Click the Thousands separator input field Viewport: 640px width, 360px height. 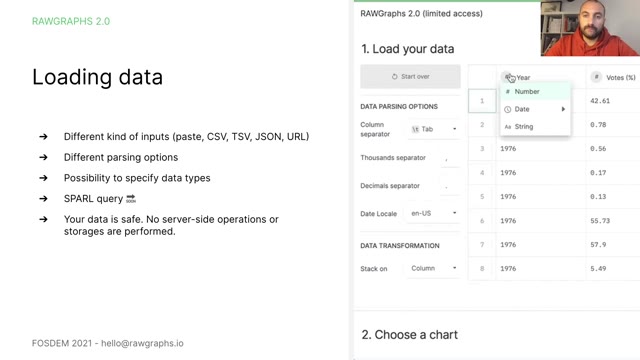(451, 158)
